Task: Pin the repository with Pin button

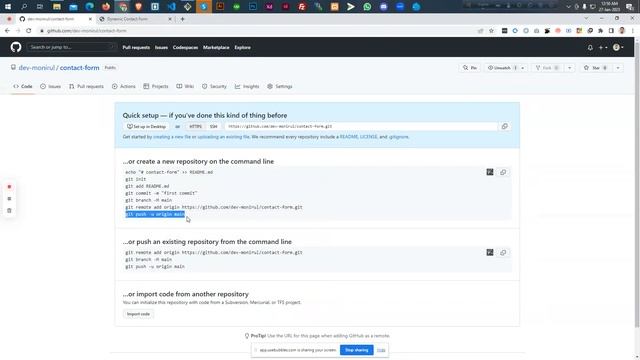Action: (470, 68)
